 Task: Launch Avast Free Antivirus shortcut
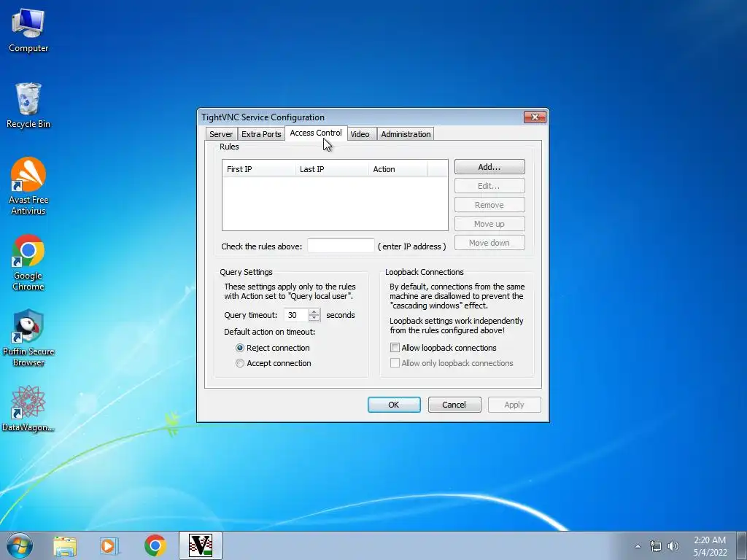28,186
